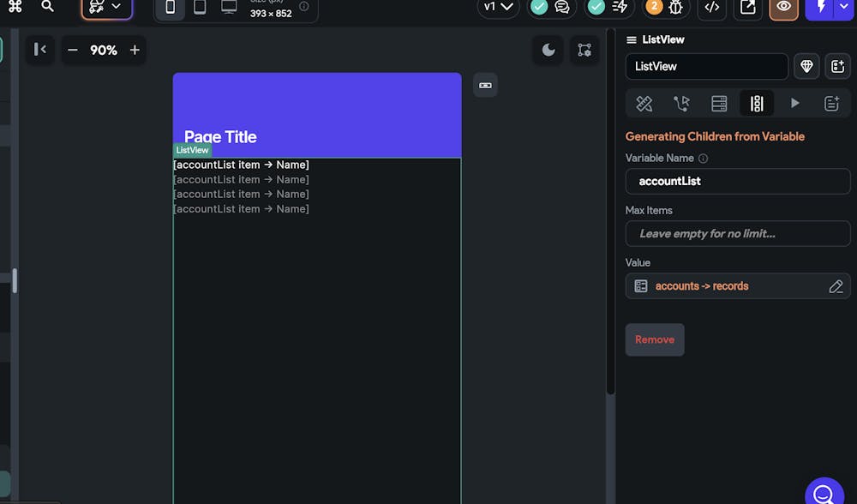Click the Remove button
Screen dimensions: 857x504
655,340
